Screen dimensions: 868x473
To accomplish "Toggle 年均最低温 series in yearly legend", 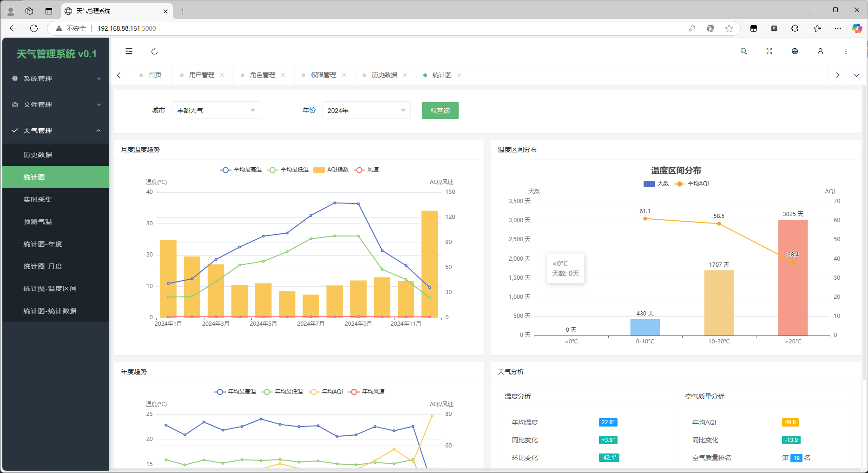I will 282,392.
